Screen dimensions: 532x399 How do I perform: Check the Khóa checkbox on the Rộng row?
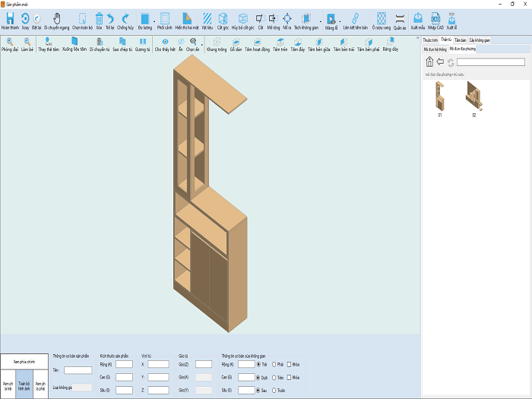(289, 364)
